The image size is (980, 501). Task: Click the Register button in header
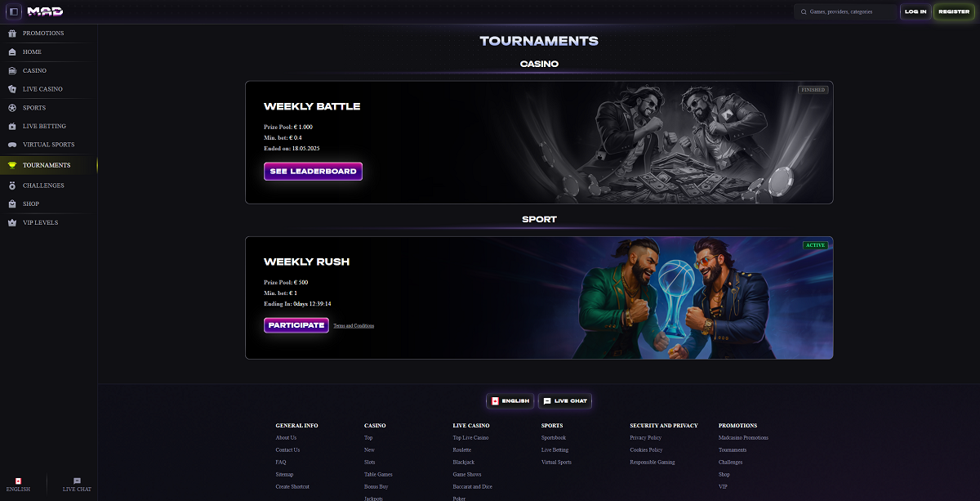(x=954, y=11)
